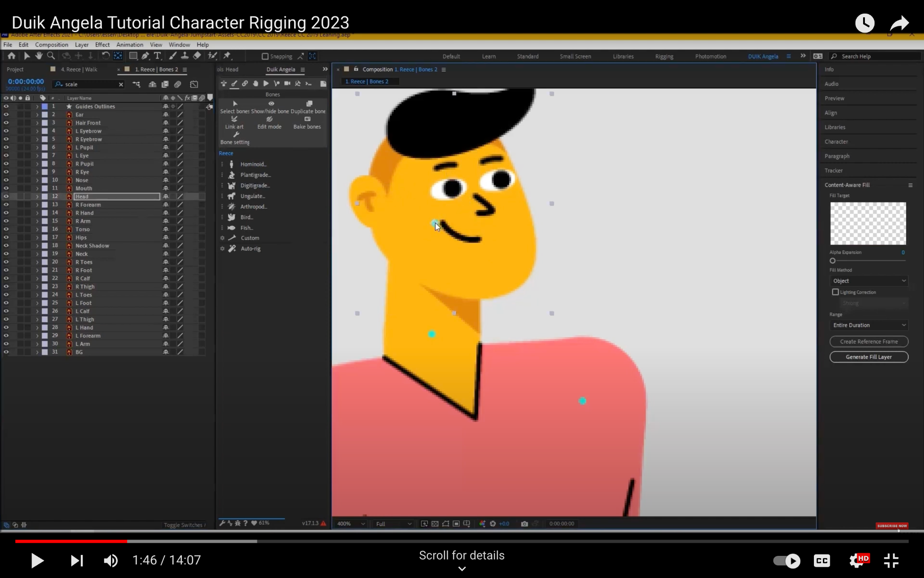Select the Home icon in After Effects toolbar
Viewport: 924px width, 578px height.
[x=11, y=56]
